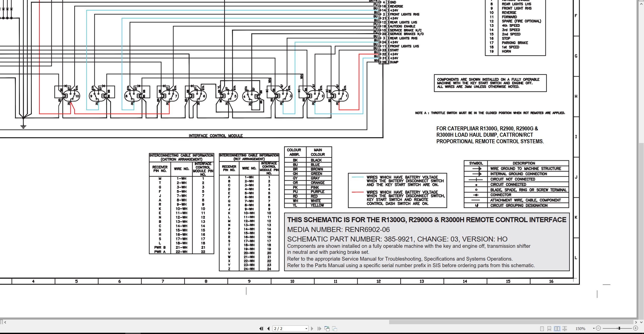The width and height of the screenshot is (644, 334).
Task: Click the 24-WH wire number entry
Action: click(x=249, y=269)
